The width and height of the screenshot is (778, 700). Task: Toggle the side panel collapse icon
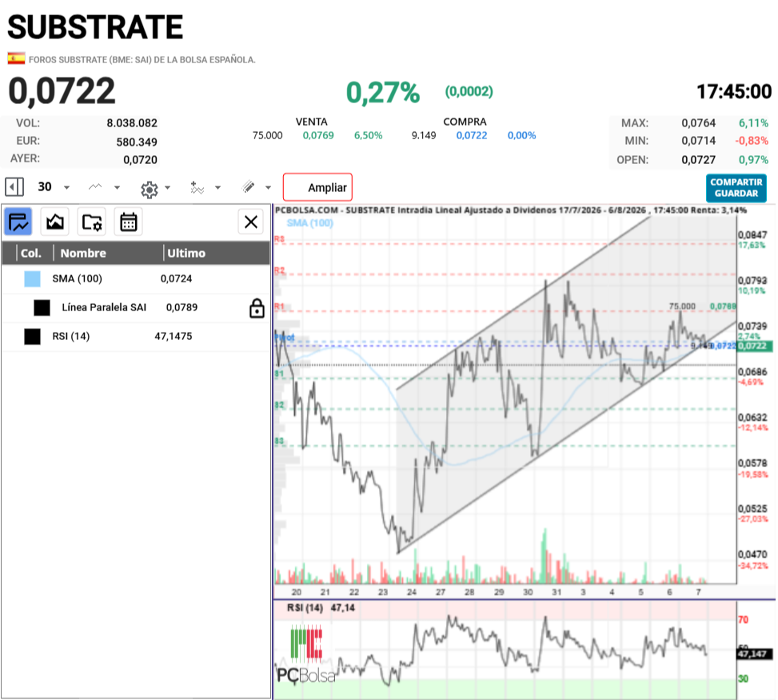click(x=14, y=187)
